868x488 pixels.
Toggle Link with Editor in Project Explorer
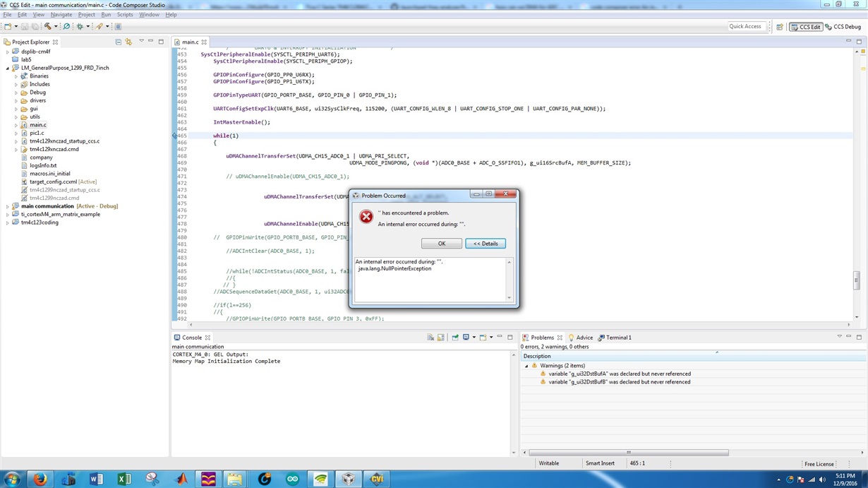click(128, 42)
